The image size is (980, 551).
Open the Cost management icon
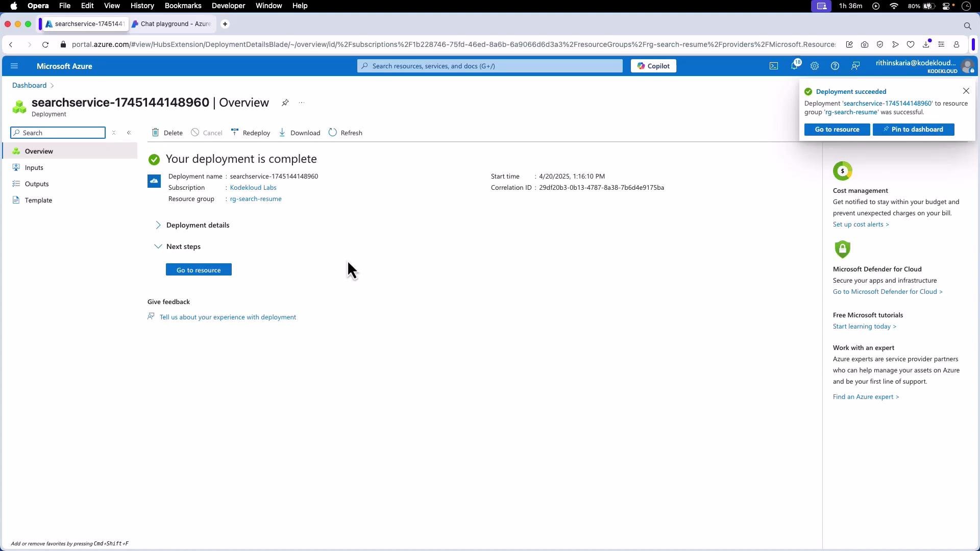(x=843, y=171)
